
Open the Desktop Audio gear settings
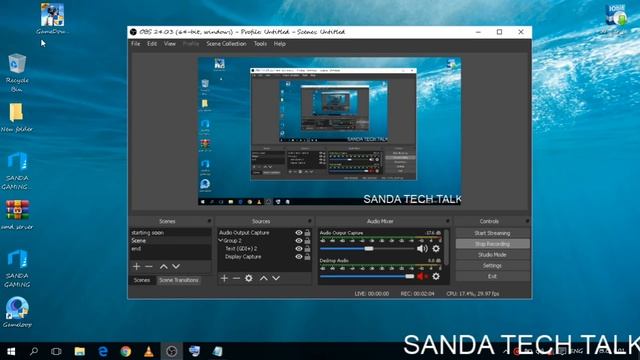[436, 276]
